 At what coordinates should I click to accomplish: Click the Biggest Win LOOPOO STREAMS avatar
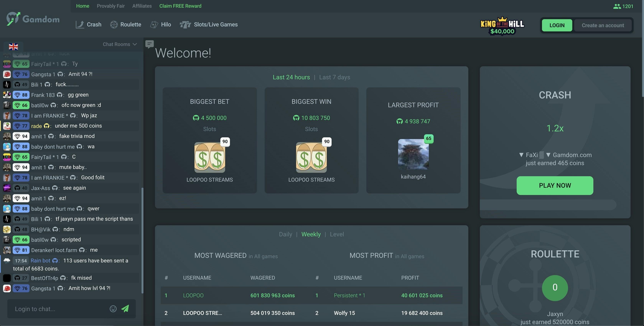(x=311, y=157)
